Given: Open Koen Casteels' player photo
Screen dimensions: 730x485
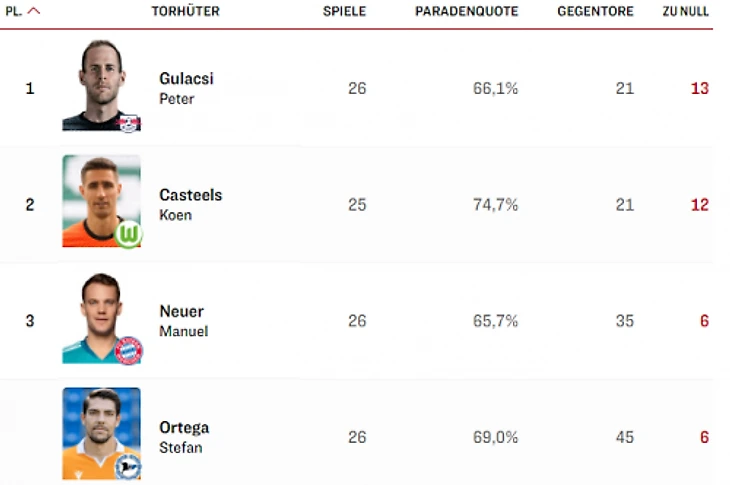Looking at the screenshot, I should [x=100, y=200].
